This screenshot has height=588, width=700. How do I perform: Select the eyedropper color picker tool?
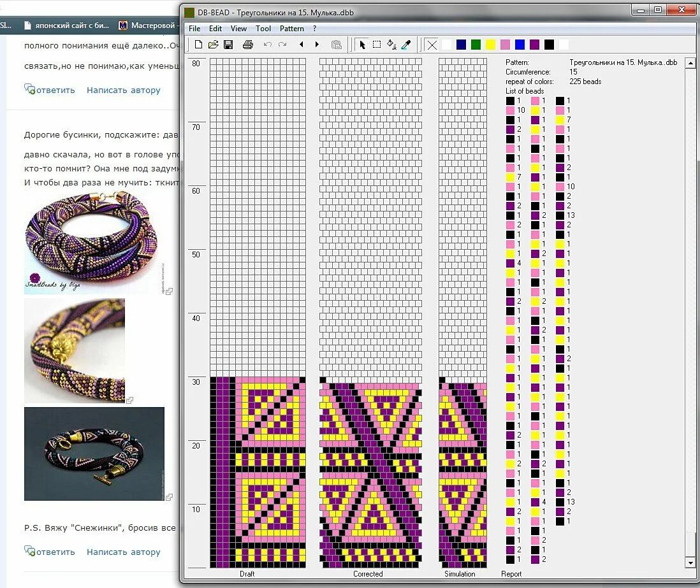tap(406, 45)
